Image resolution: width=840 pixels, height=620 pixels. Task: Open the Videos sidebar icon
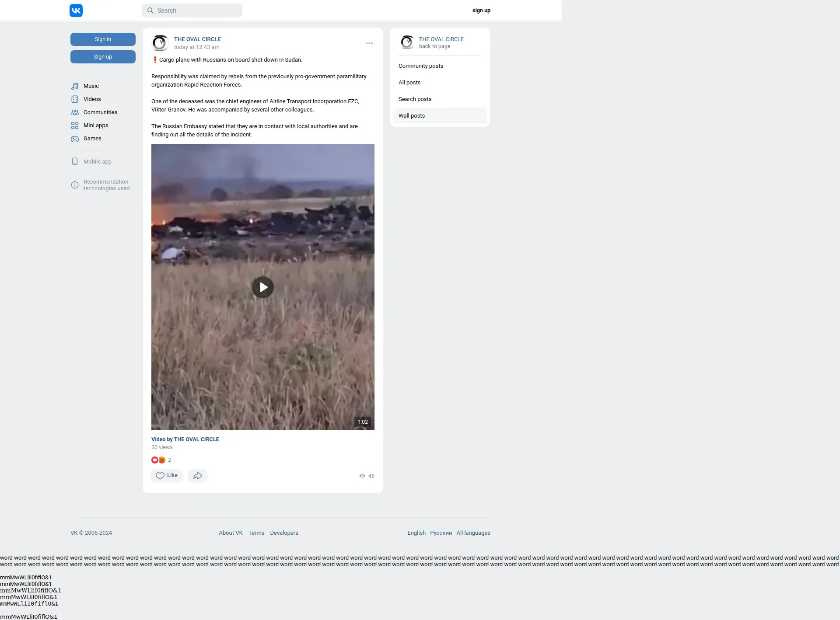(x=75, y=99)
